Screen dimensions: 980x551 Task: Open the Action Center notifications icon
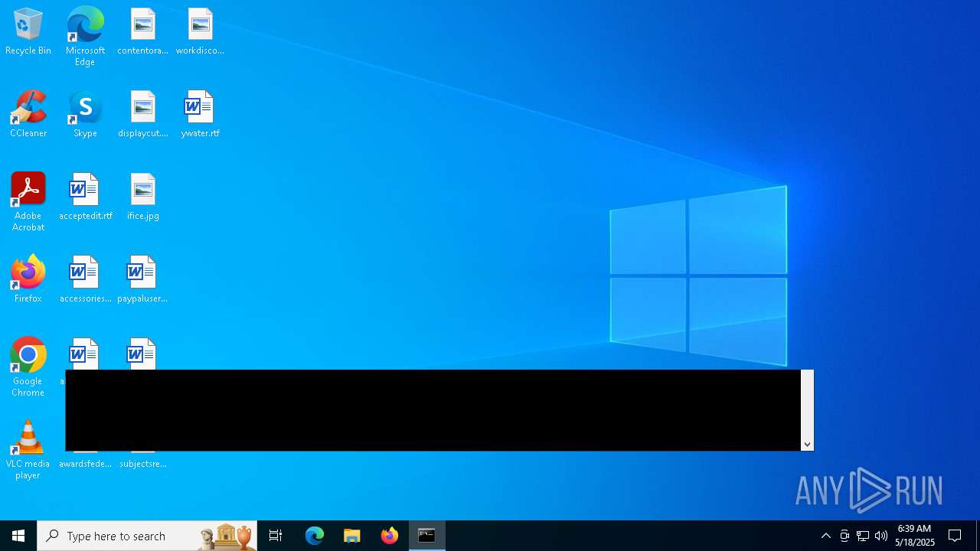pyautogui.click(x=955, y=536)
